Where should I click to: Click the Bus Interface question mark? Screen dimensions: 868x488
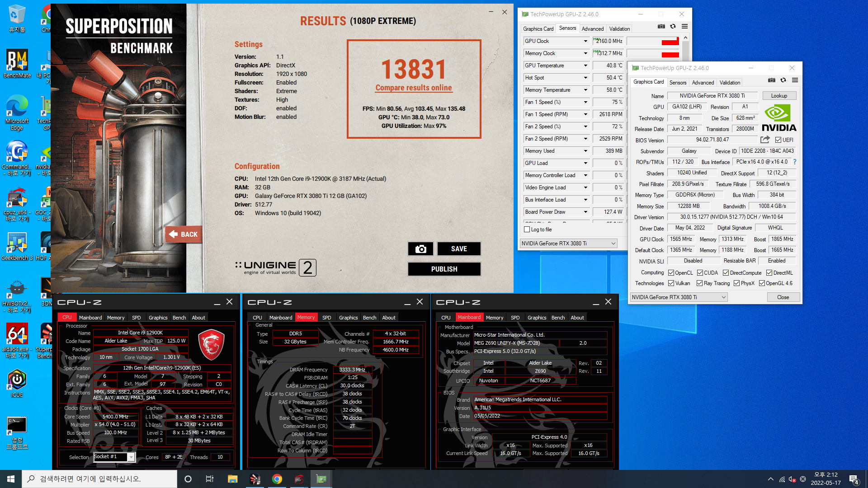[794, 162]
